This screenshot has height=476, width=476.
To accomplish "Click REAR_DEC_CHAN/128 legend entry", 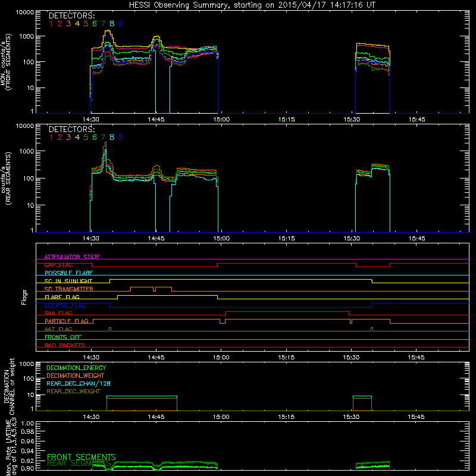I will [x=79, y=383].
